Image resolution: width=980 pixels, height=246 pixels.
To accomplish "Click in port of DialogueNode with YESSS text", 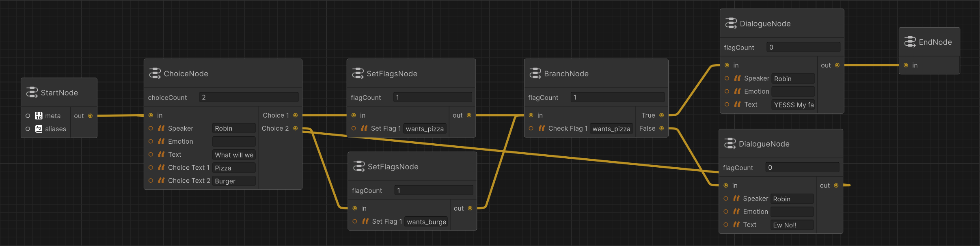I will (727, 65).
